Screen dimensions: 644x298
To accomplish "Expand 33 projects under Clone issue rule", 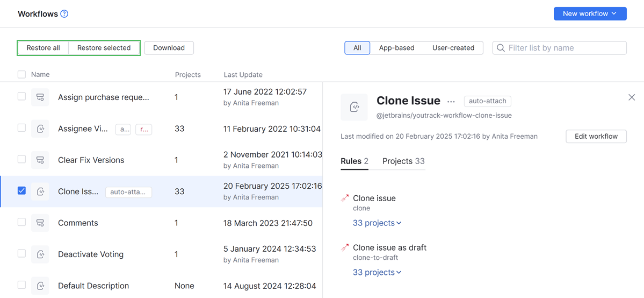I will tap(377, 223).
